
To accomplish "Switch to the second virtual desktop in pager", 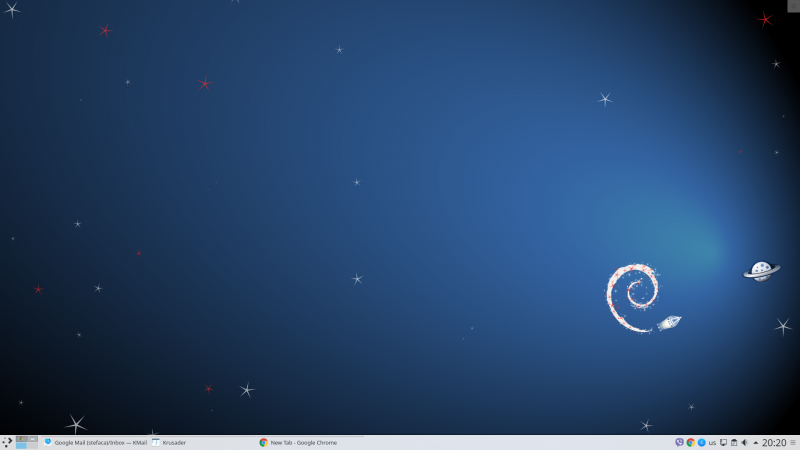I will (x=32, y=439).
